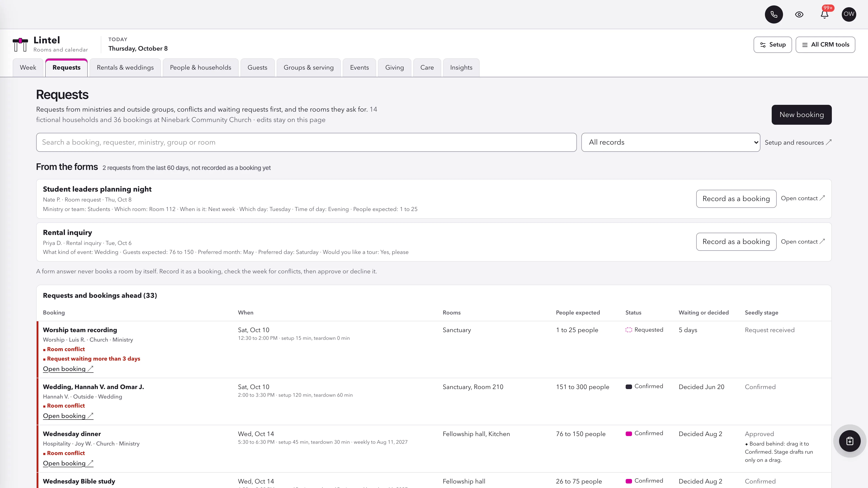
Task: Open booking for Wedding, Hannah V. and Omar J.
Action: pyautogui.click(x=68, y=416)
